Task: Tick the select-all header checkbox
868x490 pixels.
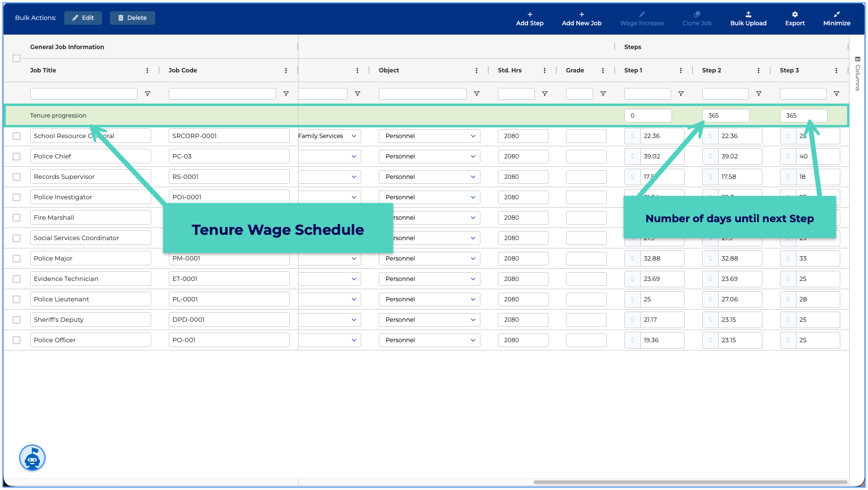Action: point(17,58)
